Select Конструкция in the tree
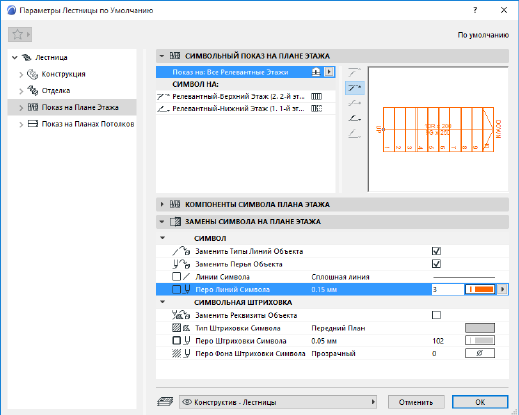 [63, 74]
